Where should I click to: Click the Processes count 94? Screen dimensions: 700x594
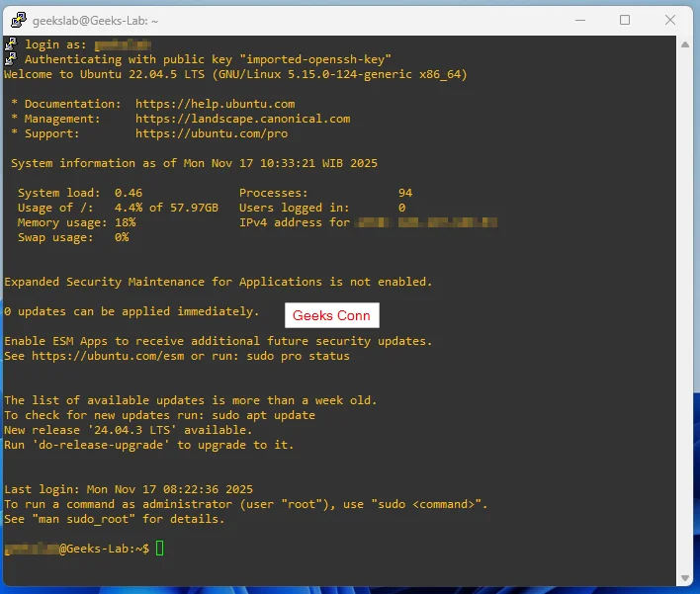point(405,193)
